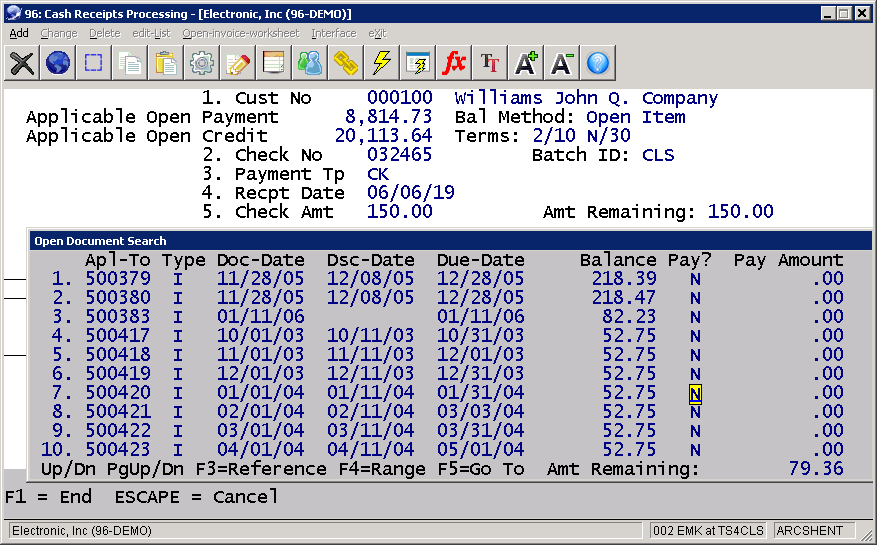Click the Recpt Date value 06/06/19
Viewport: 877px width, 545px height.
coord(411,192)
